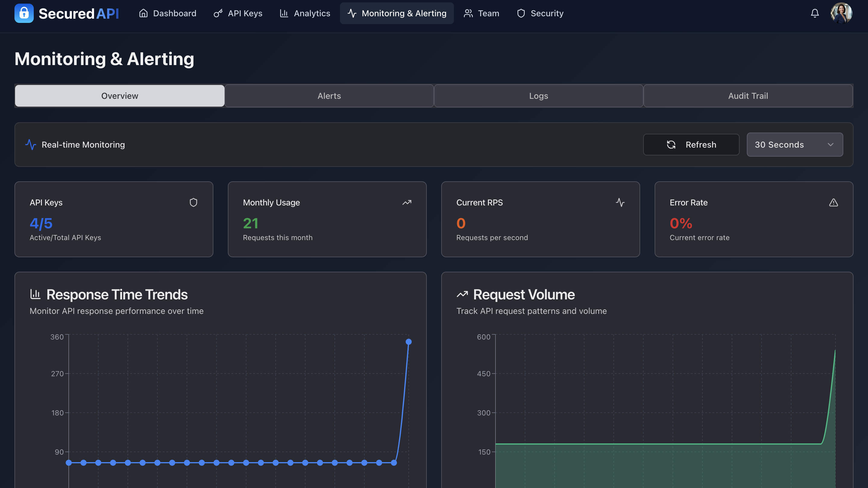
Task: Click the trending arrow icon beside Request Volume
Action: 462,294
